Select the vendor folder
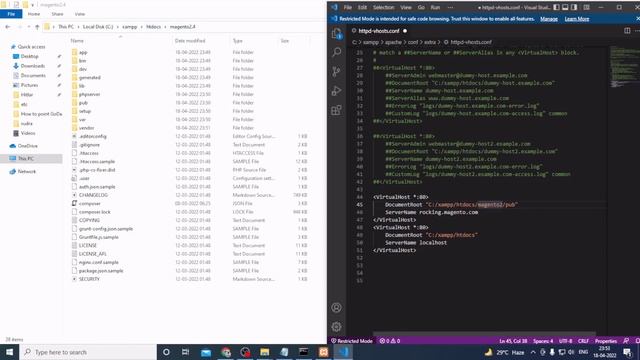 [86, 128]
